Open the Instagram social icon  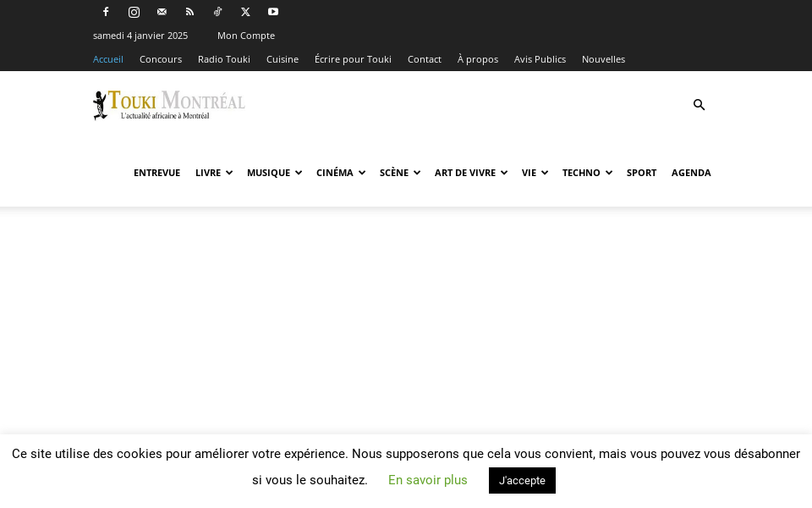[x=134, y=12]
